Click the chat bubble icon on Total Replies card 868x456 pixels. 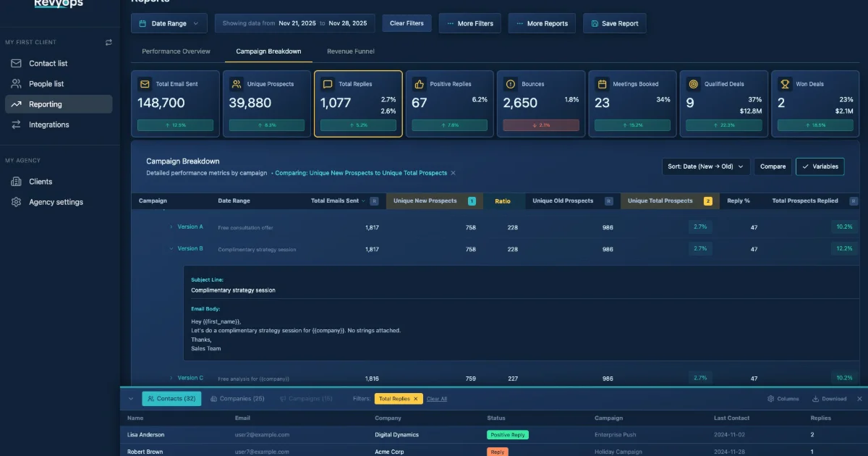[328, 84]
